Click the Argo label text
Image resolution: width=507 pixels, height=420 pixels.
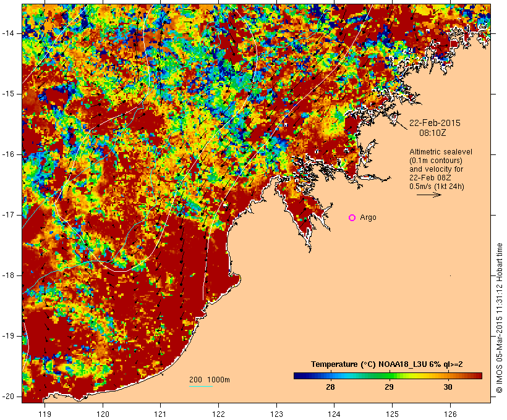click(x=368, y=217)
